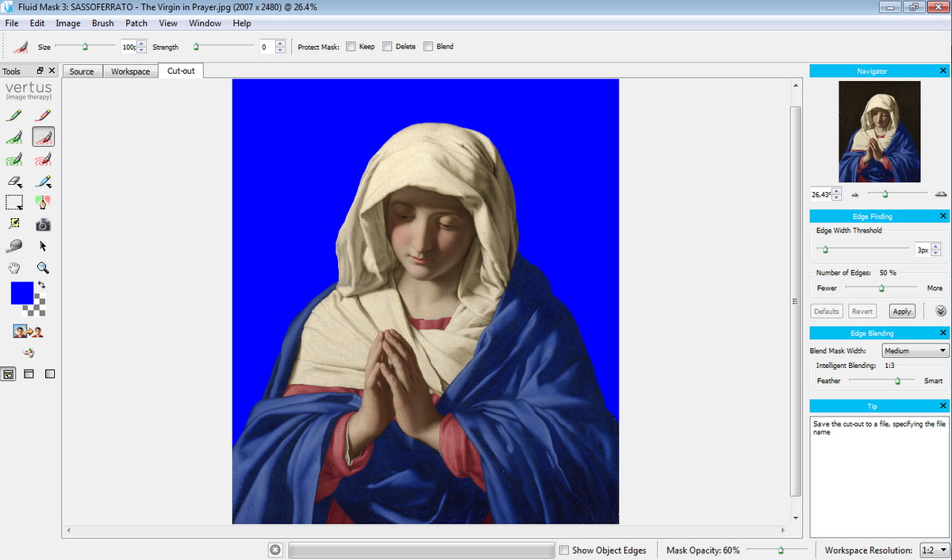952x560 pixels.
Task: Decrease Navigator zoom with down arrow
Action: (x=837, y=197)
